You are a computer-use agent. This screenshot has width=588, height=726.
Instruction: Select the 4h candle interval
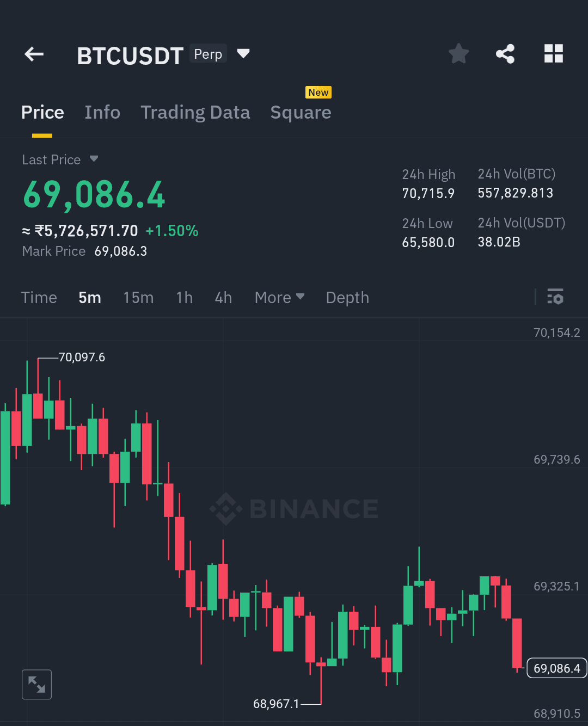[x=223, y=297]
